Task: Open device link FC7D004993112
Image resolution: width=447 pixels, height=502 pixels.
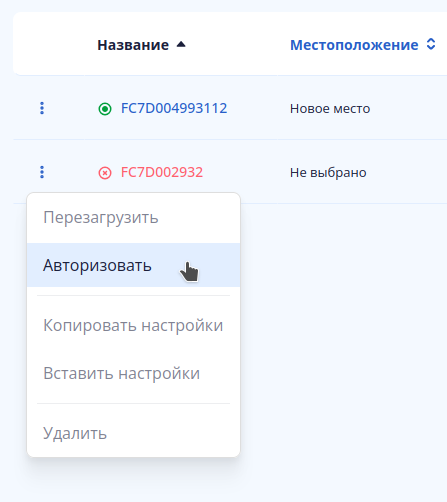Action: click(174, 108)
